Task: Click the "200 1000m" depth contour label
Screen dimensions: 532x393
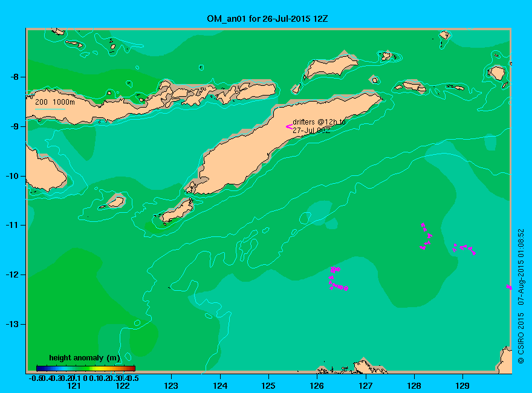Action: tap(55, 102)
